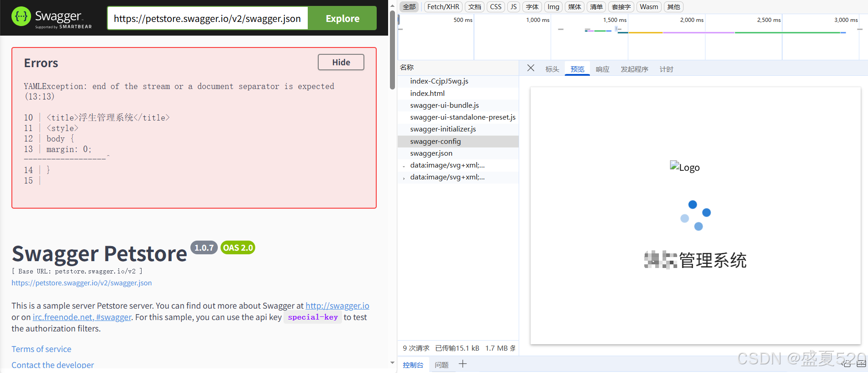Select the swagger-ui-standalone-preset.js request
This screenshot has width=868, height=373.
pyautogui.click(x=458, y=117)
